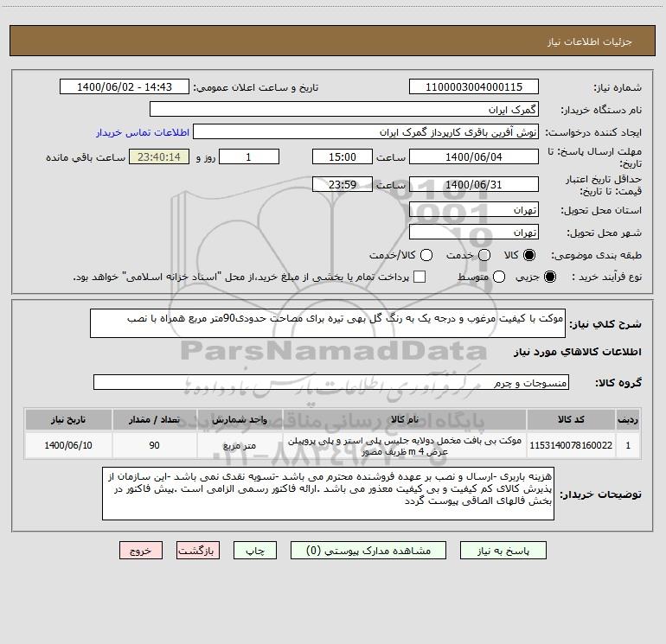This screenshot has height=644, width=666.
Task: Click the price validity time 23:59
Action: click(343, 185)
